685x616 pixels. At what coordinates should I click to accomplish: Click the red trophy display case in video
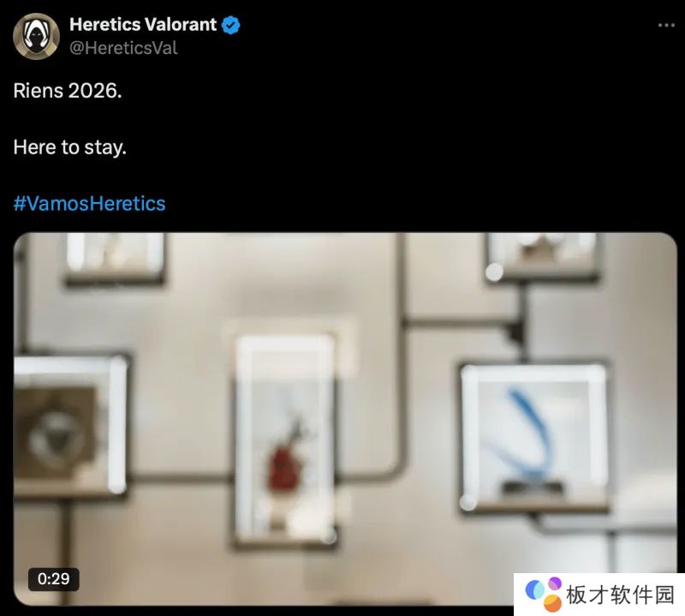coord(285,440)
